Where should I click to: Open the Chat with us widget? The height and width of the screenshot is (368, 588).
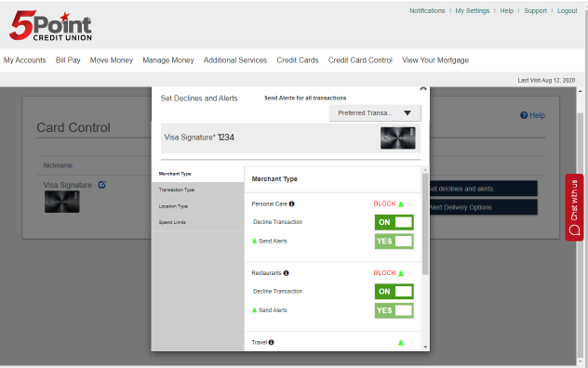click(574, 207)
